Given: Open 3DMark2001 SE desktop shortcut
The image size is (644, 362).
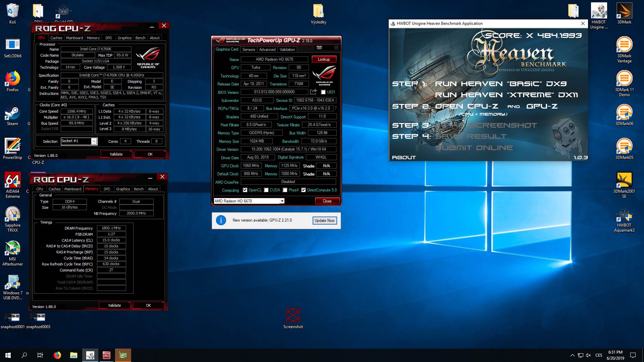Looking at the screenshot, I should [624, 185].
